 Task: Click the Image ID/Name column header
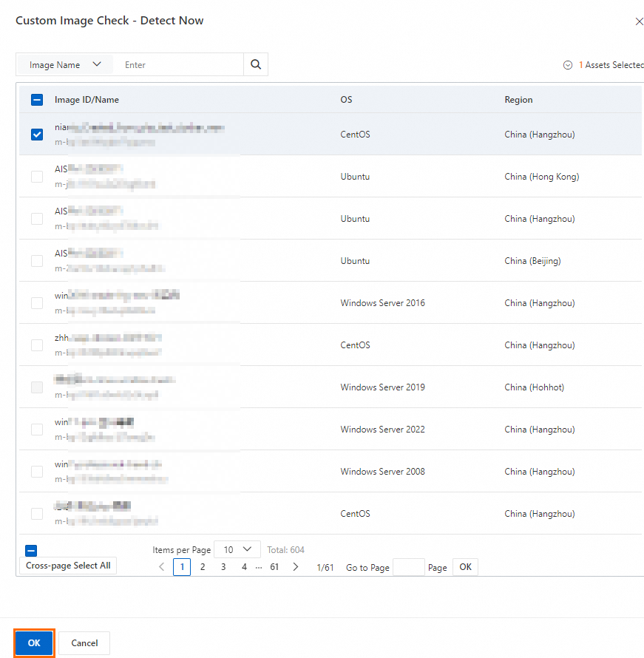tap(87, 100)
